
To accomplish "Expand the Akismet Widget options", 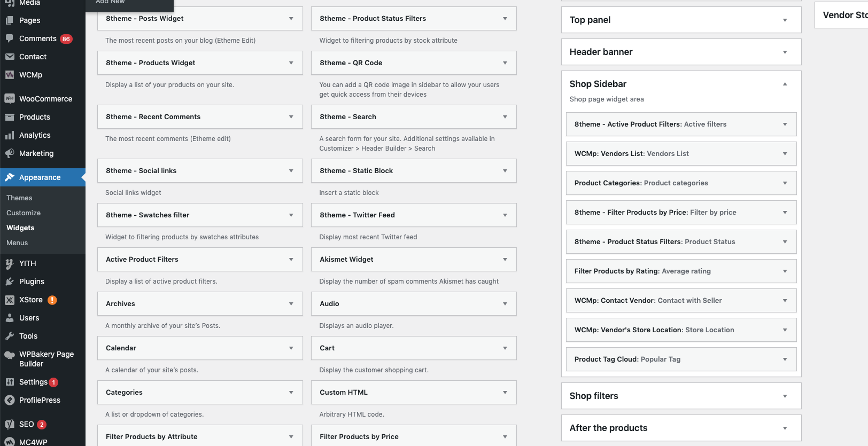I will pos(505,260).
